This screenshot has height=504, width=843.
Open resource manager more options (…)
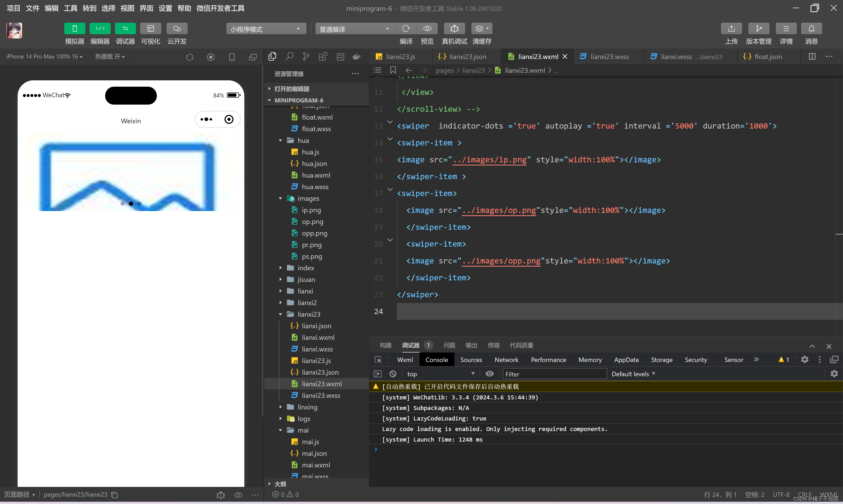point(355,74)
